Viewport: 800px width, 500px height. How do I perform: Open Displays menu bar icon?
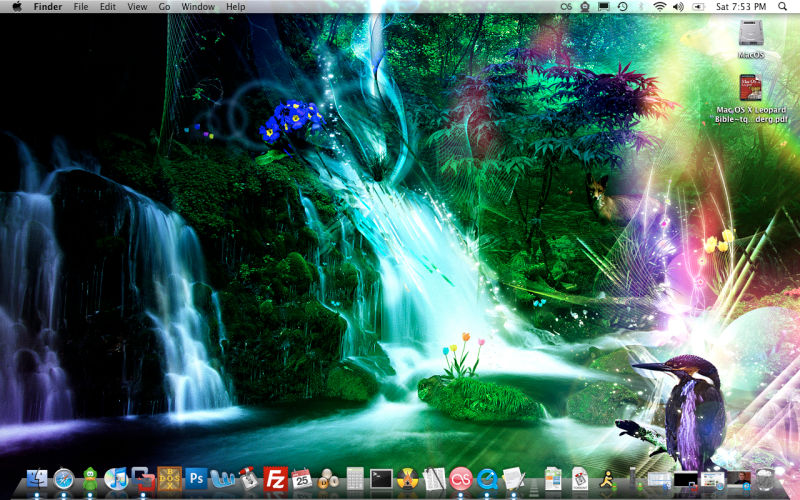604,7
